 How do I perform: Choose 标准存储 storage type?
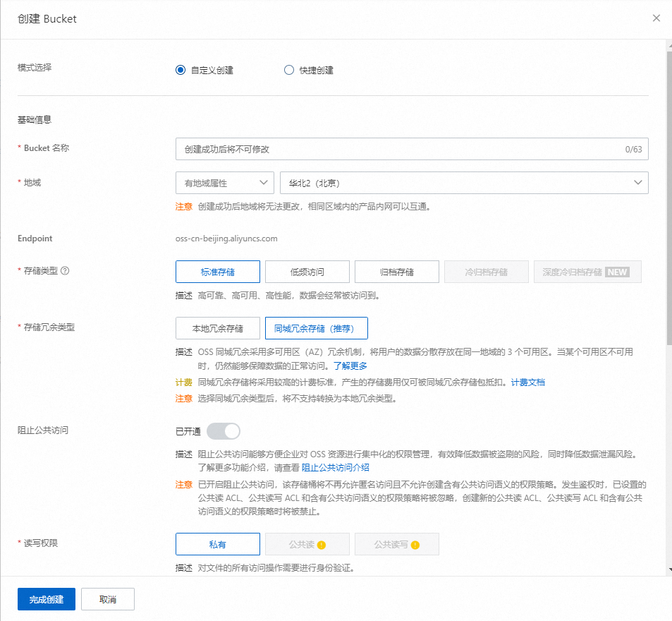point(218,272)
